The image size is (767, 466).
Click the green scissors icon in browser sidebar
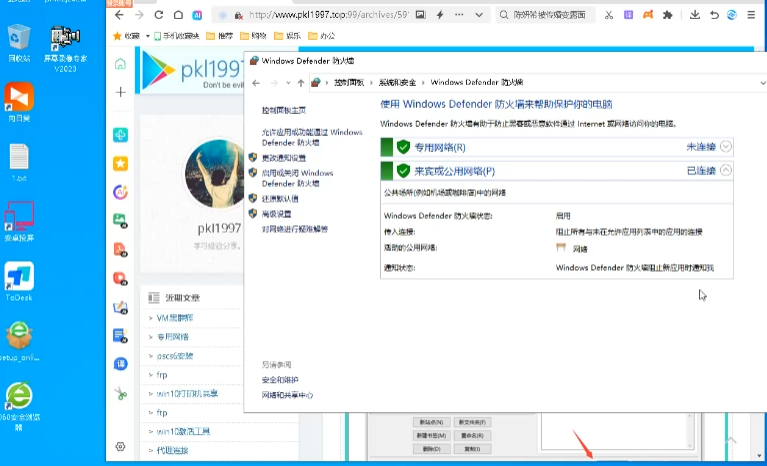120,393
